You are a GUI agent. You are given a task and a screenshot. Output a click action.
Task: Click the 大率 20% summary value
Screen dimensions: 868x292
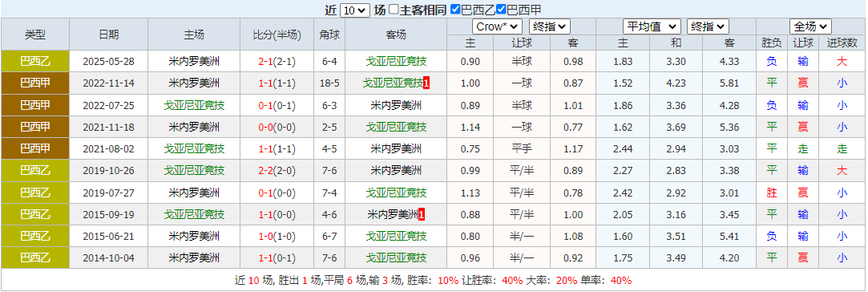567,280
